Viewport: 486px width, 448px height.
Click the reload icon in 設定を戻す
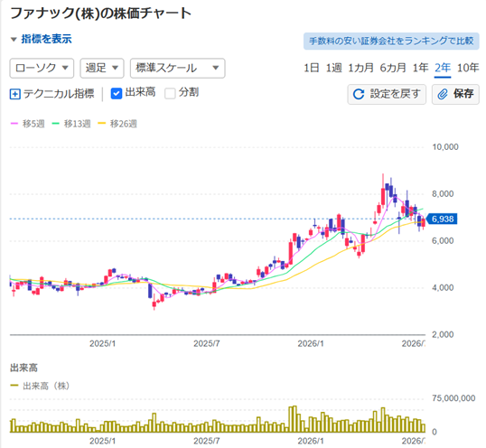tap(359, 94)
